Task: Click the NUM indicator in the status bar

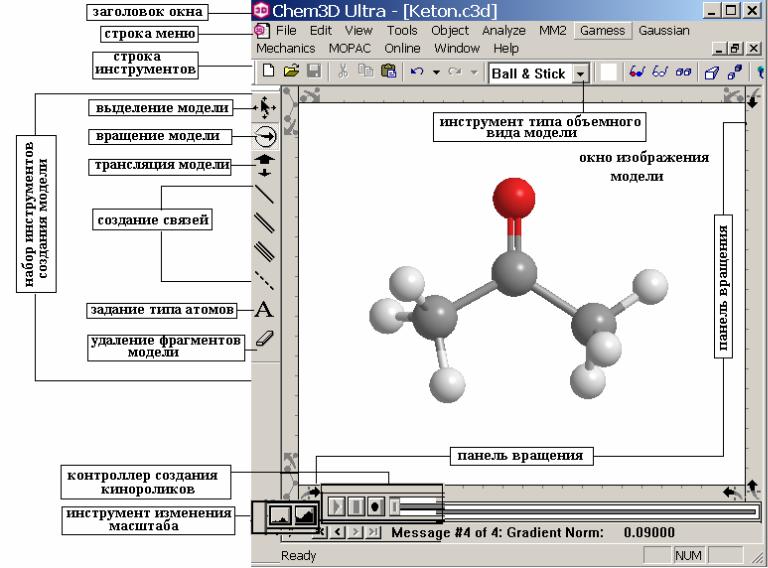Action: click(x=688, y=556)
